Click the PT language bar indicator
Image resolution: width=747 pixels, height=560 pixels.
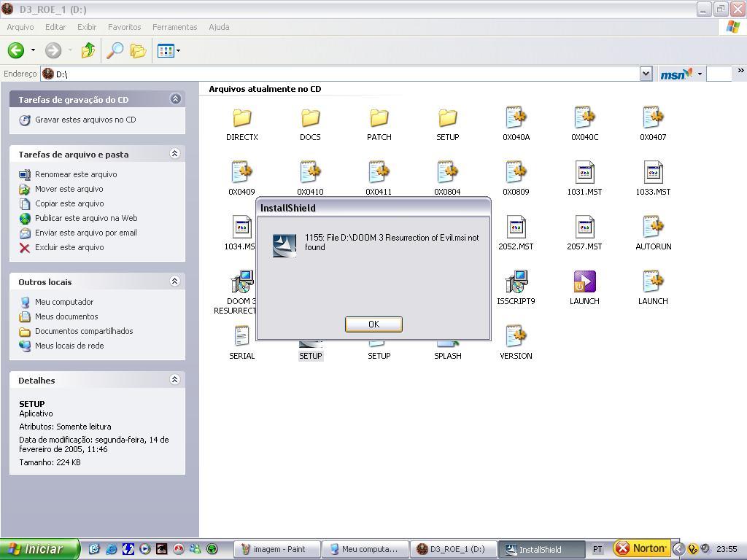(x=597, y=549)
